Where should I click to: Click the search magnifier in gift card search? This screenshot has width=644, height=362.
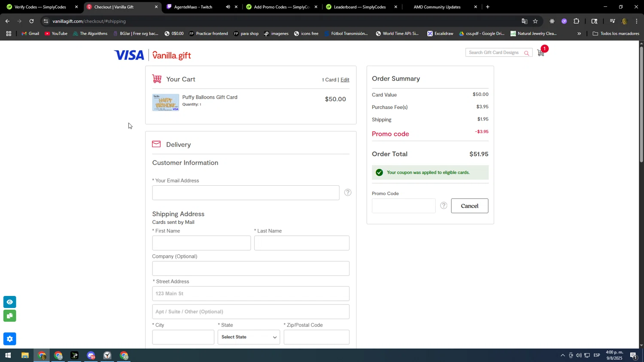pyautogui.click(x=526, y=53)
